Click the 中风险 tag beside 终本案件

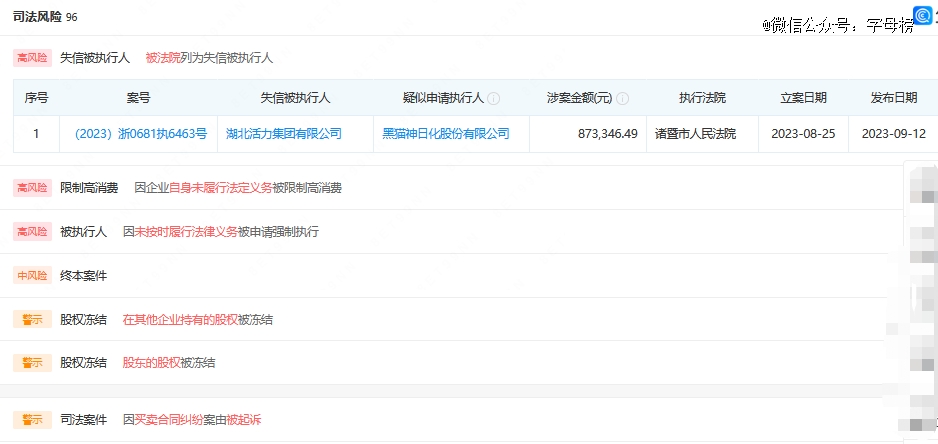point(32,275)
